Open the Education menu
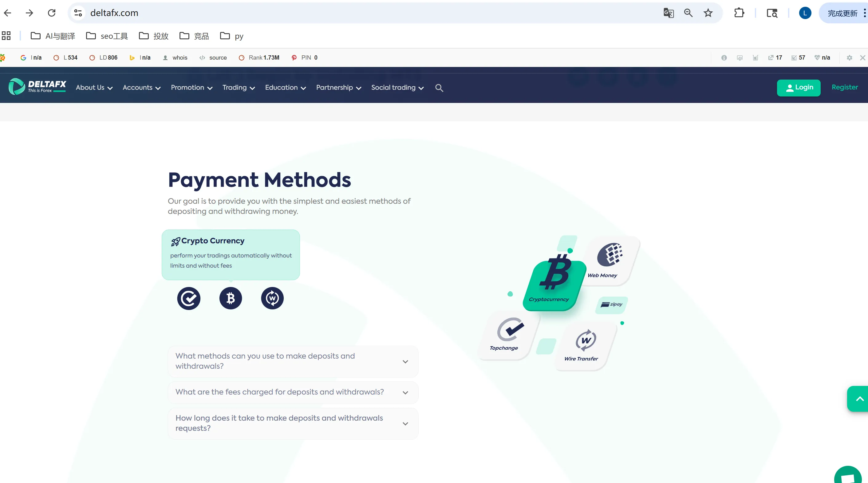Viewport: 868px width, 483px height. click(286, 88)
